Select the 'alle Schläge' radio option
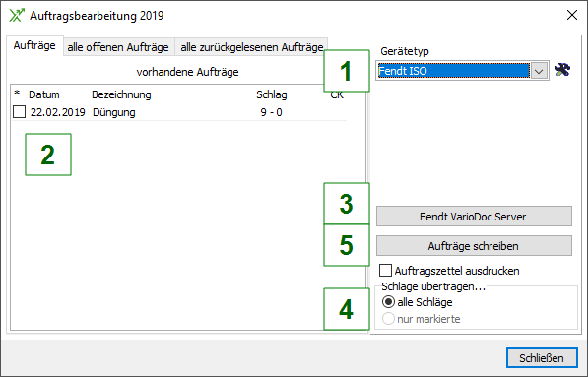The image size is (588, 377). point(388,301)
